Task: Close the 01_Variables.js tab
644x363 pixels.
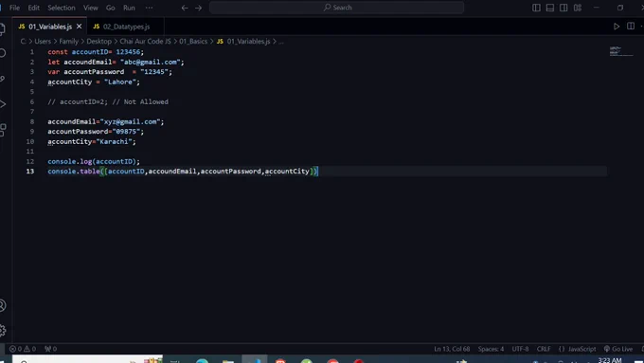Action: point(79,27)
